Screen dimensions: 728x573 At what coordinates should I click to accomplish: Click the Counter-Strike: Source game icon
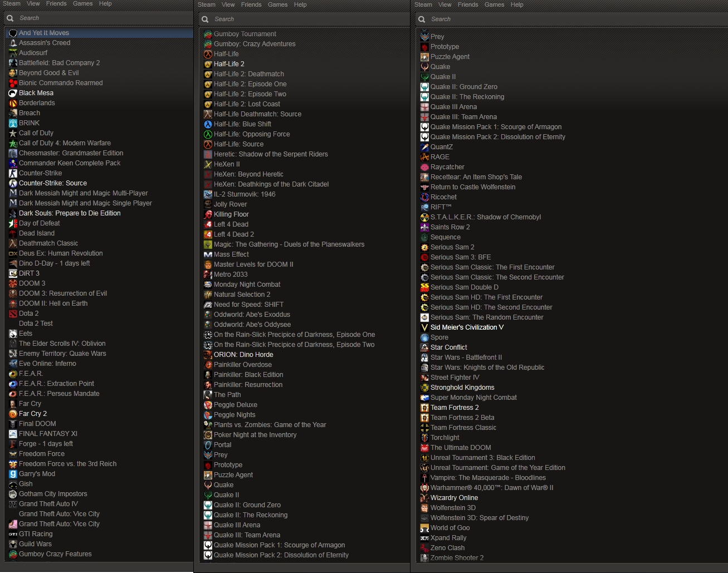click(13, 183)
